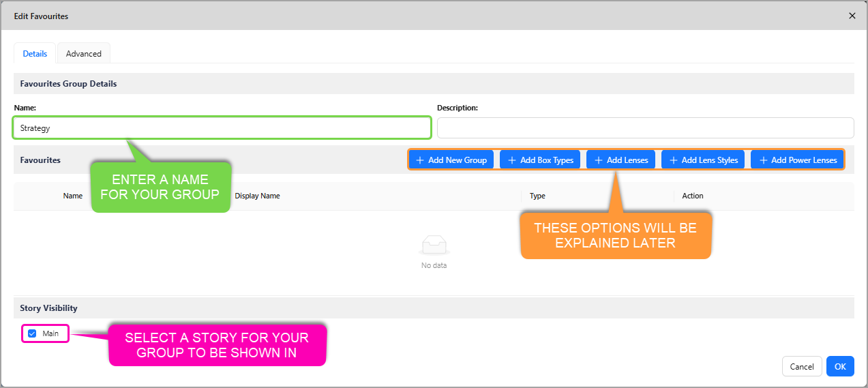
Task: Confirm changes with the OK button
Action: point(840,366)
